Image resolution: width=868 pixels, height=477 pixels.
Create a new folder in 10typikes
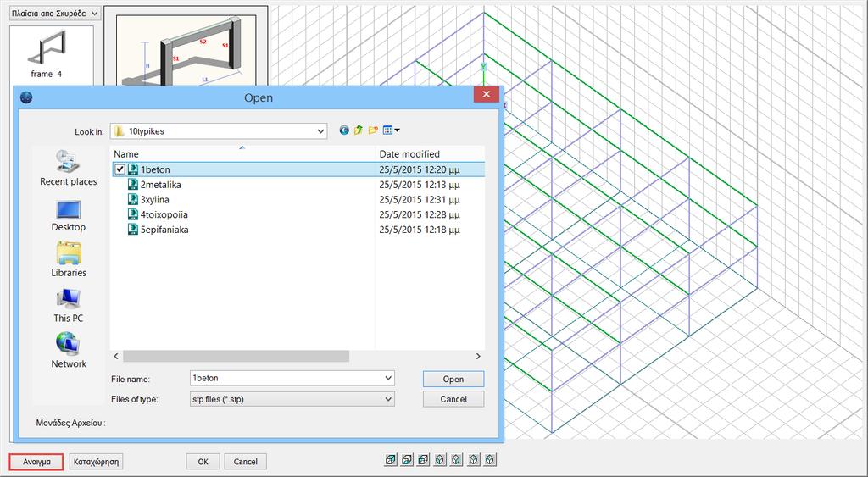373,130
